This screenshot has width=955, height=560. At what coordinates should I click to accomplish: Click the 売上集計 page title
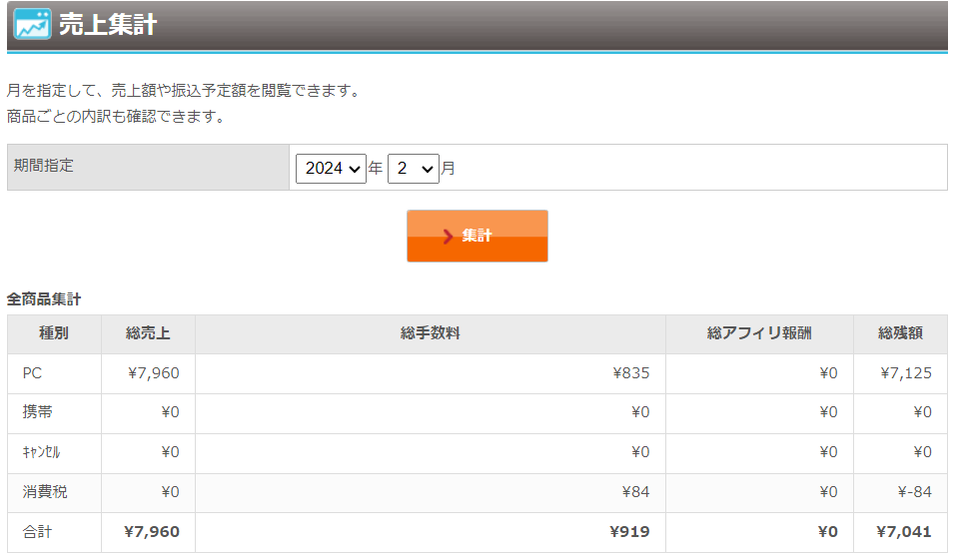click(x=108, y=25)
